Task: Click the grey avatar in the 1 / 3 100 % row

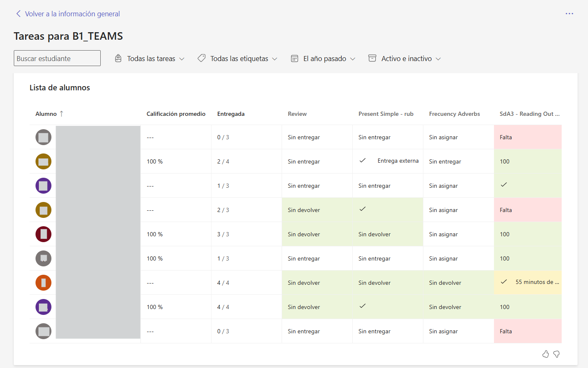Action: point(43,258)
